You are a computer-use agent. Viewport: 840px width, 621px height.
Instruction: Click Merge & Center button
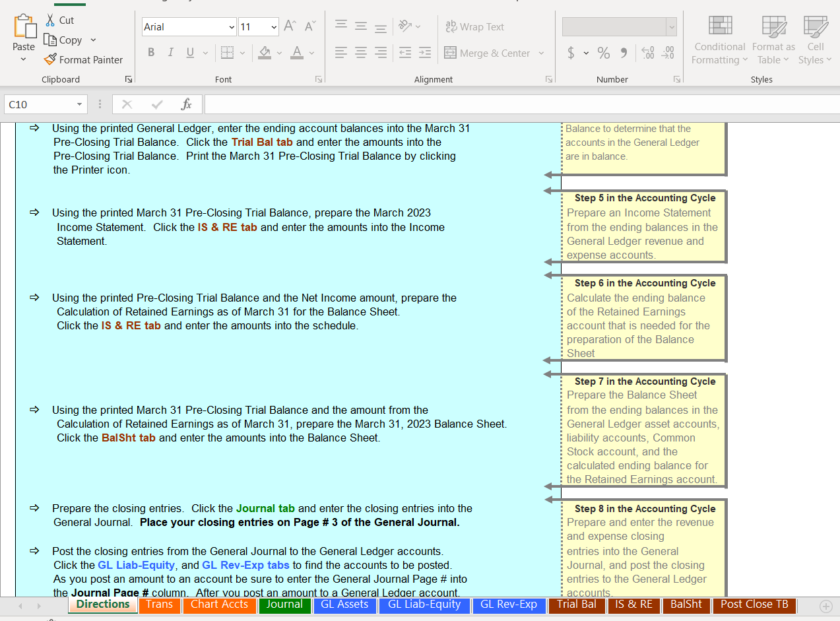tap(487, 53)
